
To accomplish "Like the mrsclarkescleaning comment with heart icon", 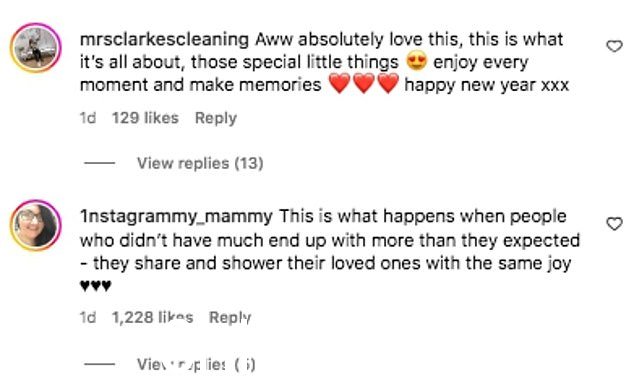I will 614,46.
